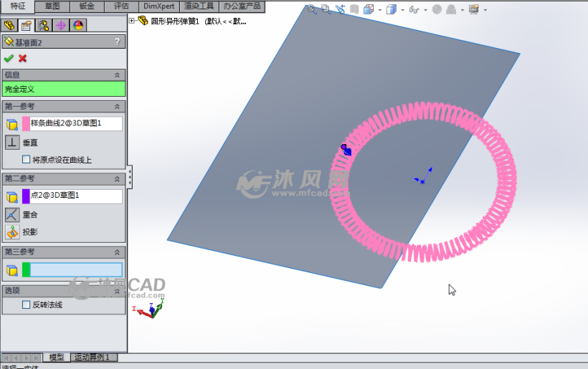
Task: Select the Project (投影) constraint icon
Action: tap(12, 232)
